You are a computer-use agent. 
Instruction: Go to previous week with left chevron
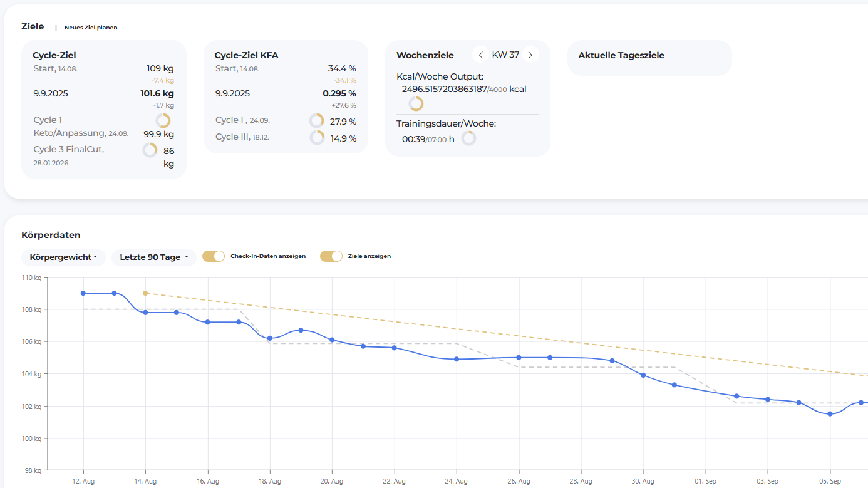pyautogui.click(x=481, y=55)
